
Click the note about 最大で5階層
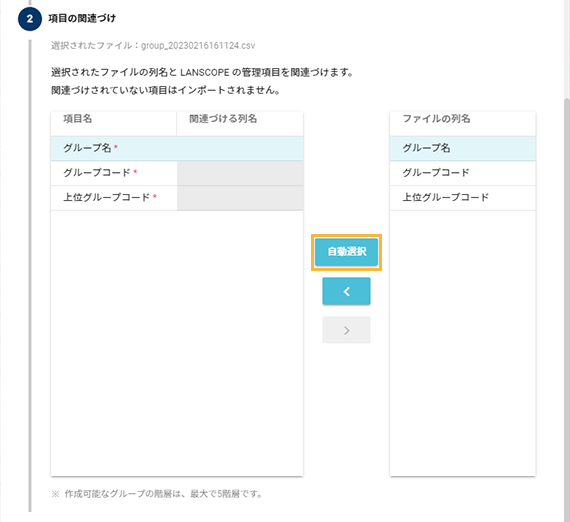coord(157,494)
